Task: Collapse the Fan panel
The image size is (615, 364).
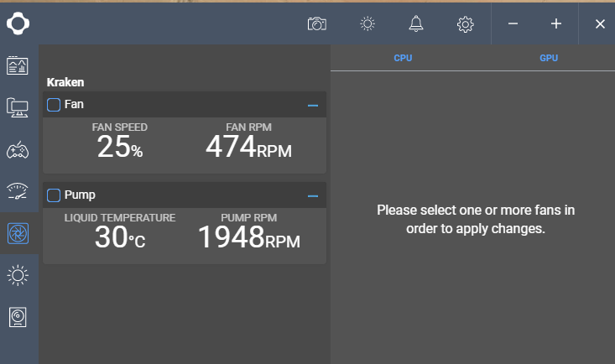Action: (313, 106)
